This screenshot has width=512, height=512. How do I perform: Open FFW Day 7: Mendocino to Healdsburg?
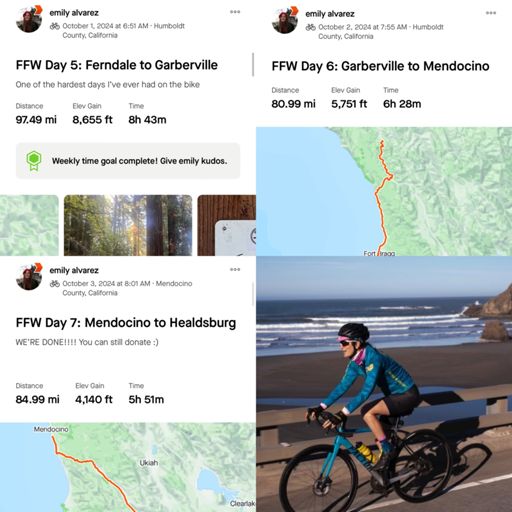pyautogui.click(x=126, y=323)
